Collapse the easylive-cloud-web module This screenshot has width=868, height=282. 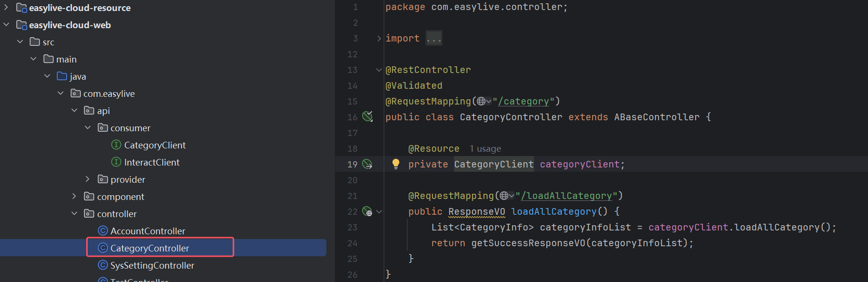click(x=6, y=25)
